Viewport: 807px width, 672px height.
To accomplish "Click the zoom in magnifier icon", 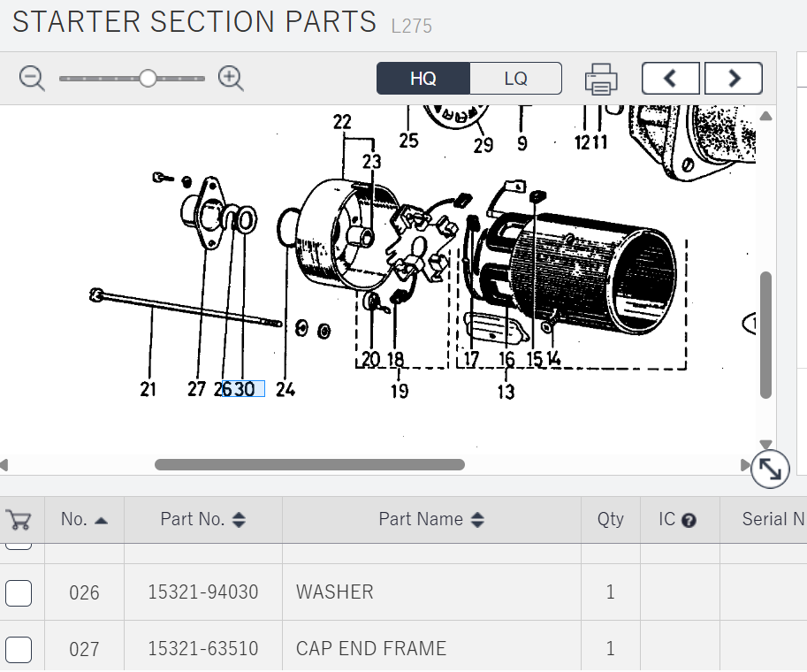I will point(231,79).
